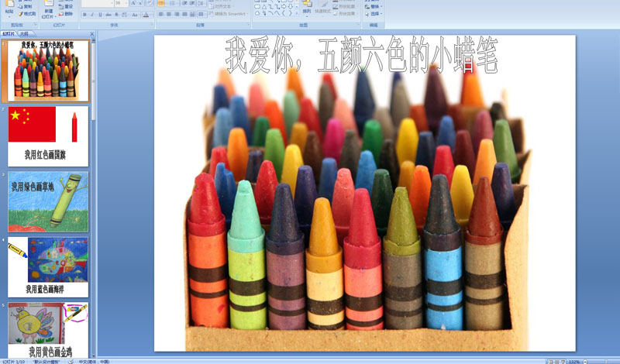Screen dimensions: 620x364
Task: Click Slide Show view icon in status bar
Action: (563, 362)
